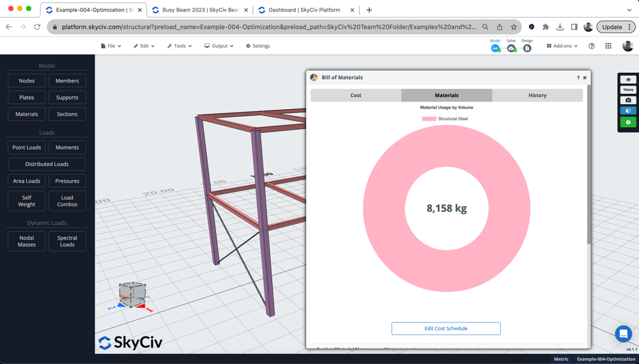Toggle 3D renderer cube icon

click(x=628, y=110)
